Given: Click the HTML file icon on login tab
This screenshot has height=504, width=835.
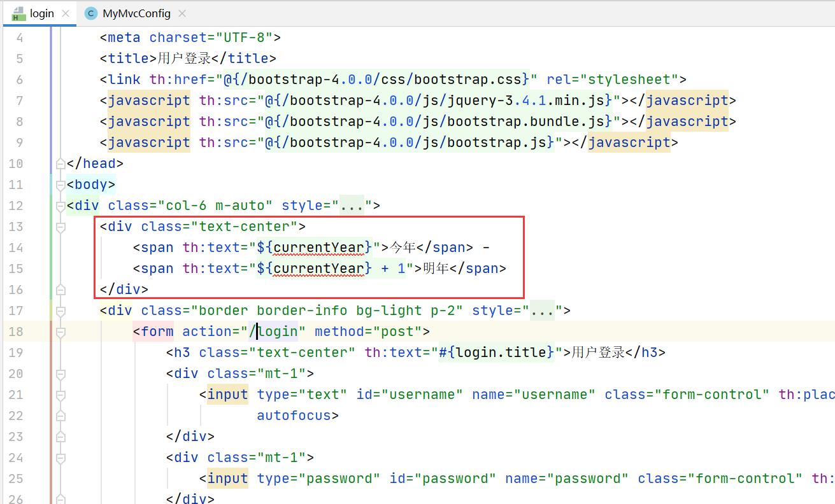Looking at the screenshot, I should [x=18, y=13].
